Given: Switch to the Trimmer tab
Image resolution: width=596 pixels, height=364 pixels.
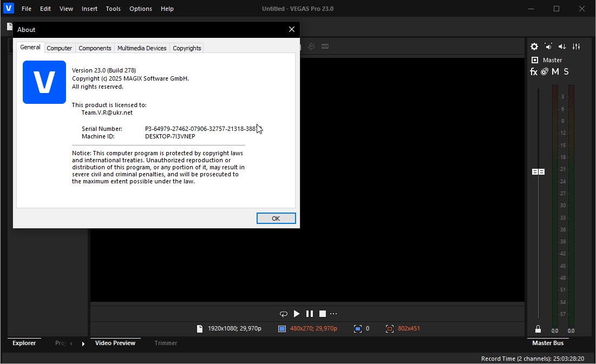Looking at the screenshot, I should point(166,343).
